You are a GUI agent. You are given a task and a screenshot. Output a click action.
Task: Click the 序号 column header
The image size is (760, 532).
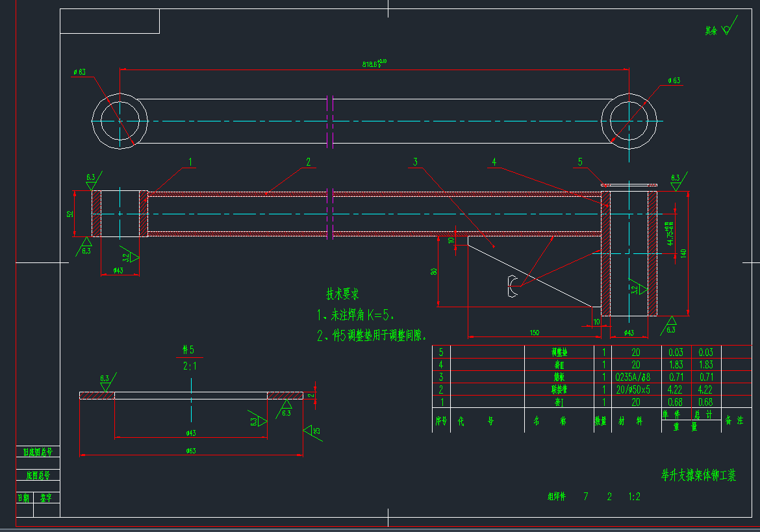pos(441,420)
